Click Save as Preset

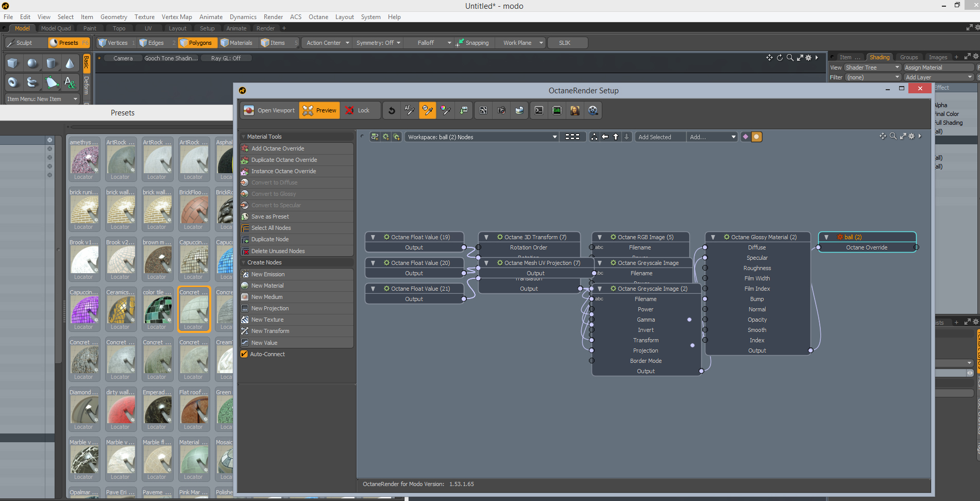click(297, 216)
